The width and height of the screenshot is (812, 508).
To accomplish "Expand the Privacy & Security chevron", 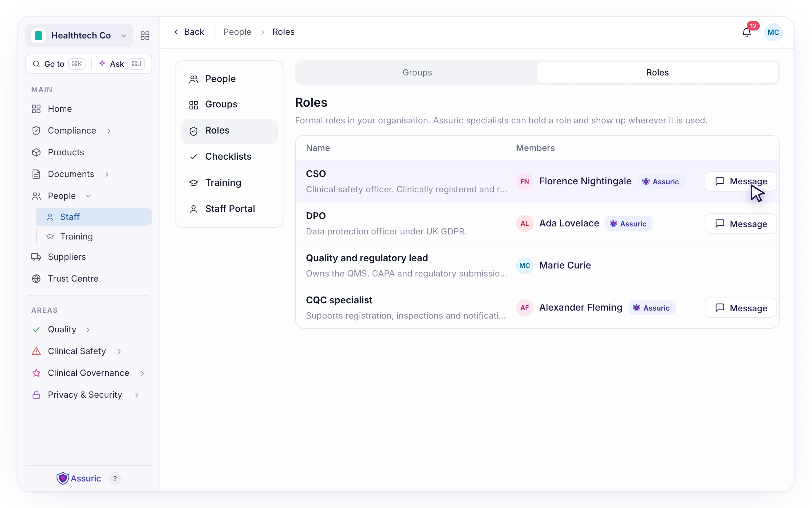I will pos(137,395).
